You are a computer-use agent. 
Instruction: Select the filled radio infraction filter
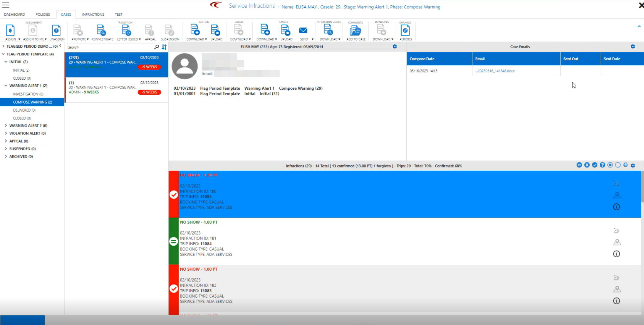click(x=610, y=165)
